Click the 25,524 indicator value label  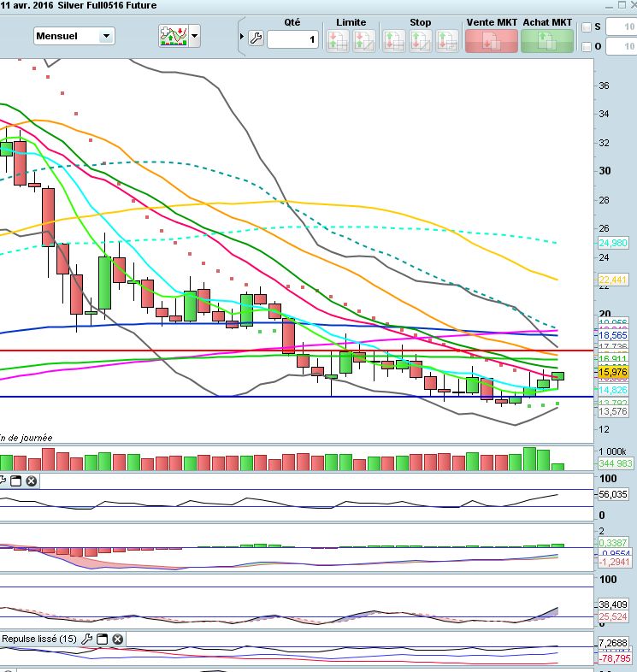pyautogui.click(x=613, y=616)
